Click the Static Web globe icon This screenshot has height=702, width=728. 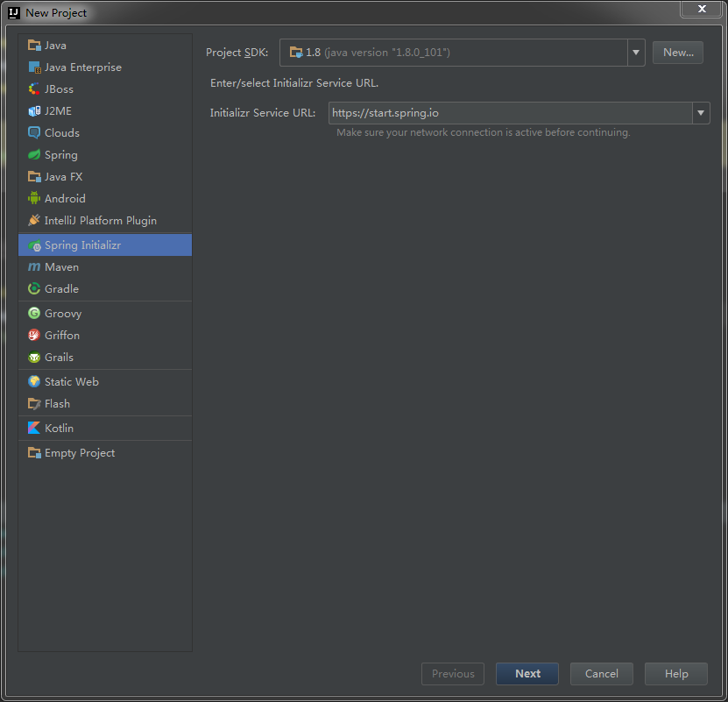[34, 381]
